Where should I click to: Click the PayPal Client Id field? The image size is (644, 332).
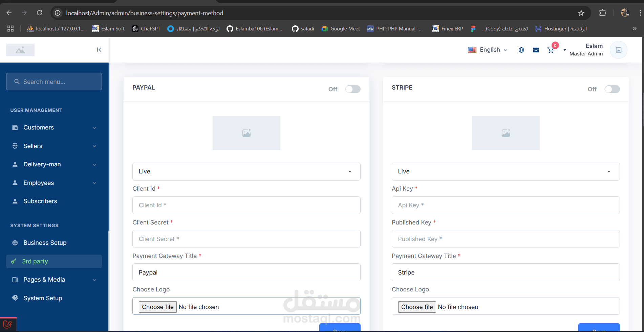point(246,205)
